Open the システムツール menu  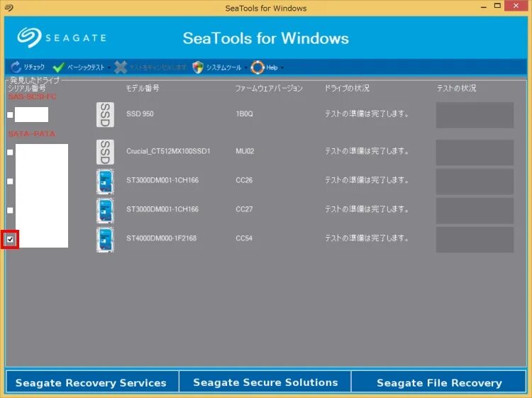223,67
